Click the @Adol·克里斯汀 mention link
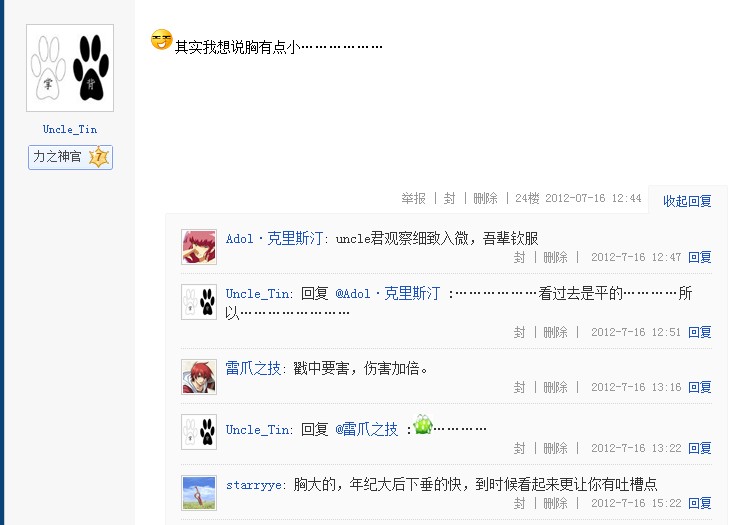The height and width of the screenshot is (525, 739). click(x=388, y=294)
